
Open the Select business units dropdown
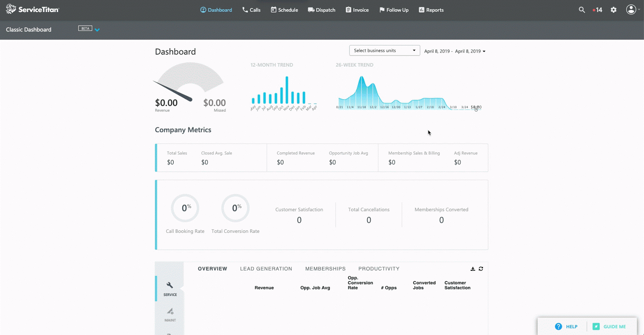click(x=384, y=50)
